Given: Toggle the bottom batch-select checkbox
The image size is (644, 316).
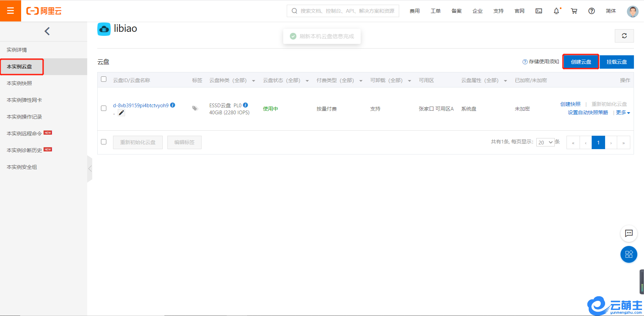Looking at the screenshot, I should [104, 142].
